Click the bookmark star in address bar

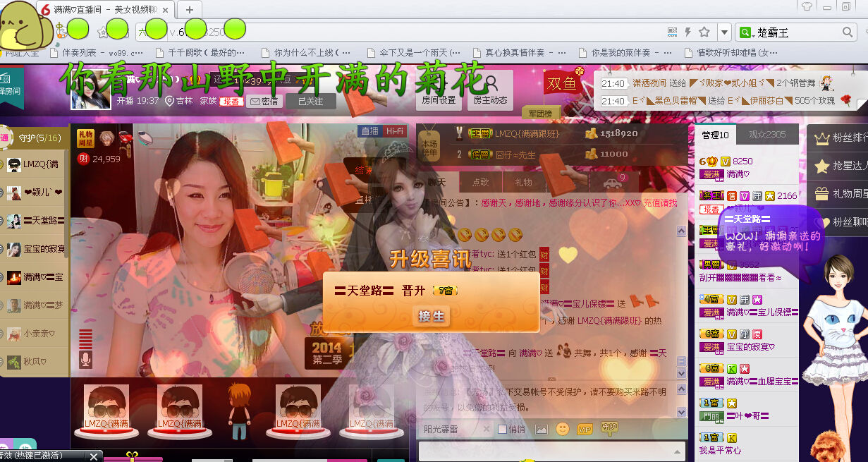(704, 32)
